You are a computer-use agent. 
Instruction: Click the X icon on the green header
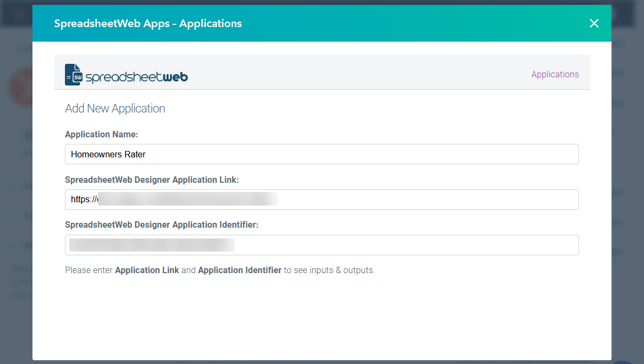pos(594,23)
